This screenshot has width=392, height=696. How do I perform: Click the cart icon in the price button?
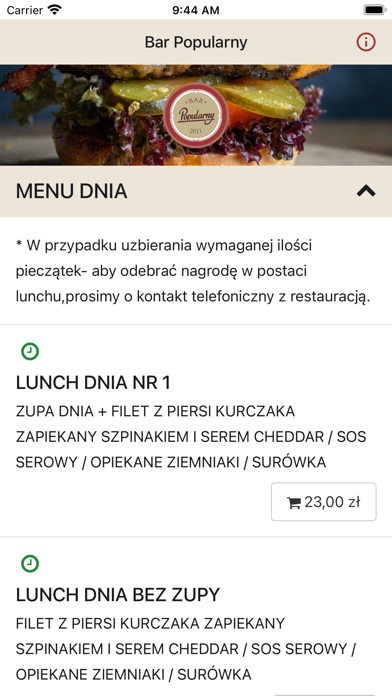click(294, 503)
